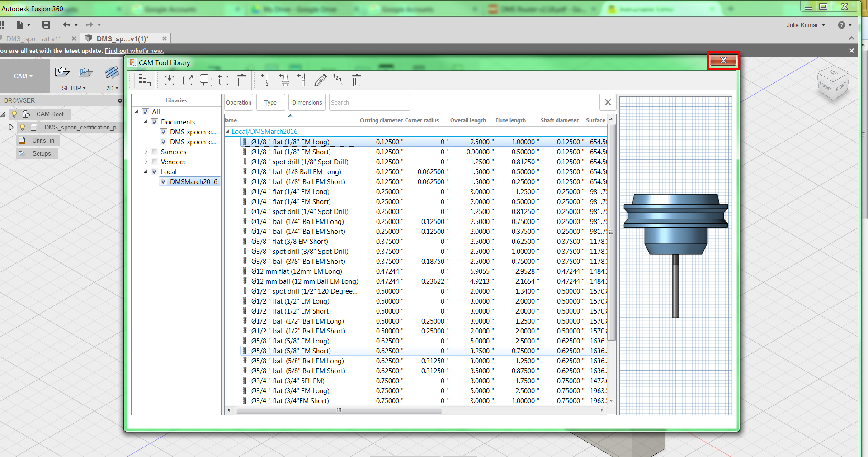The width and height of the screenshot is (868, 457).
Task: Collapse CAM Root browser node
Action: [3, 114]
